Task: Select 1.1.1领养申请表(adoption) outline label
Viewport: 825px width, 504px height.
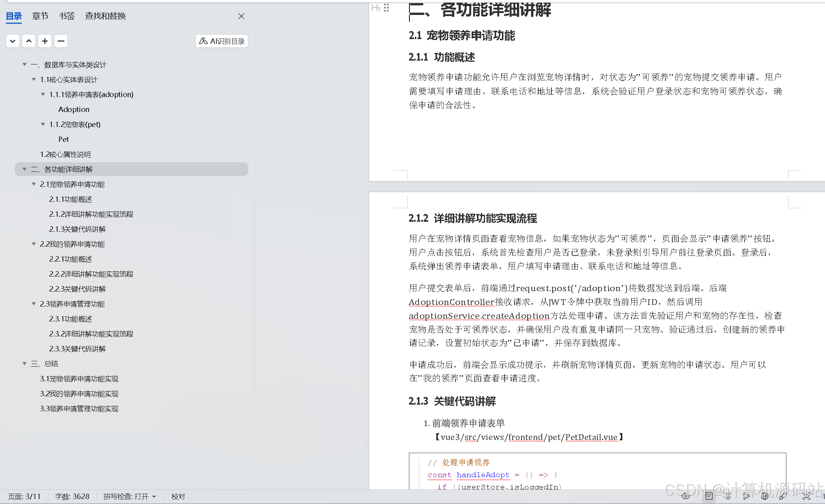Action: tap(91, 94)
